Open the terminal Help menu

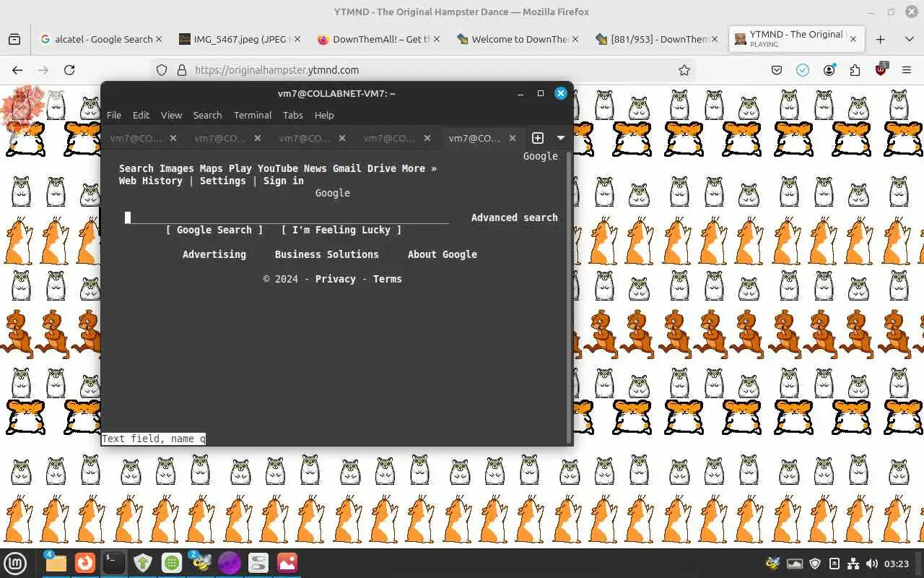(x=324, y=115)
